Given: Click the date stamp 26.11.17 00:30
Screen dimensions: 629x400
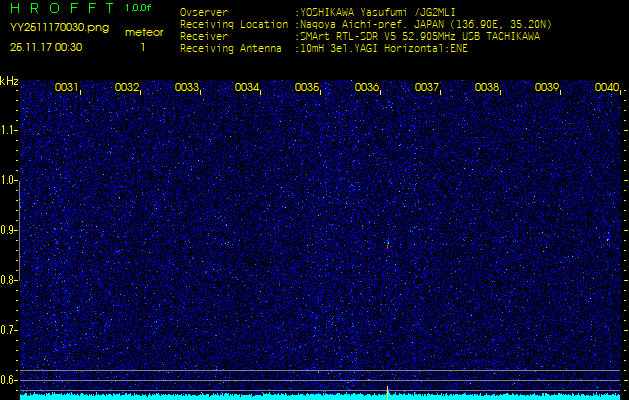Looking at the screenshot, I should coord(46,46).
